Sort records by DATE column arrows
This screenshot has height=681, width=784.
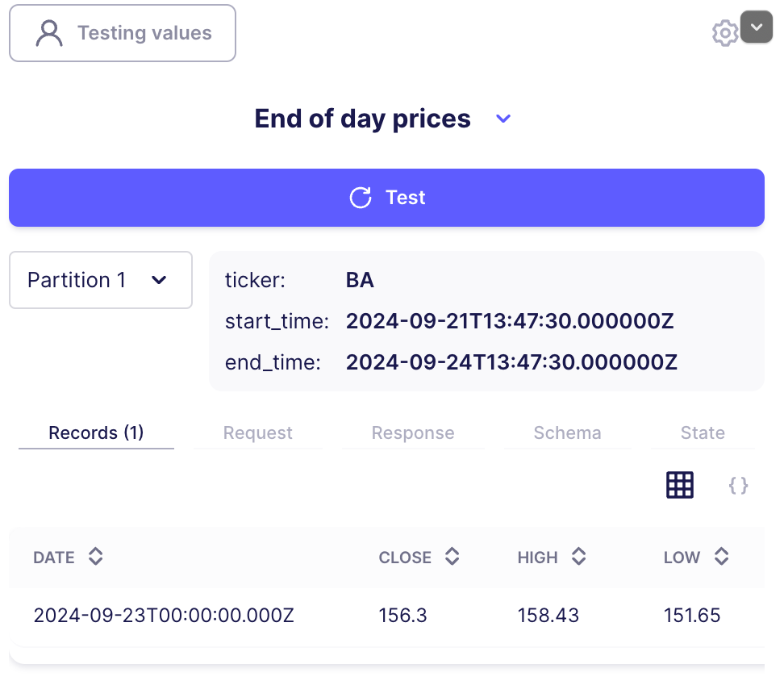[95, 557]
